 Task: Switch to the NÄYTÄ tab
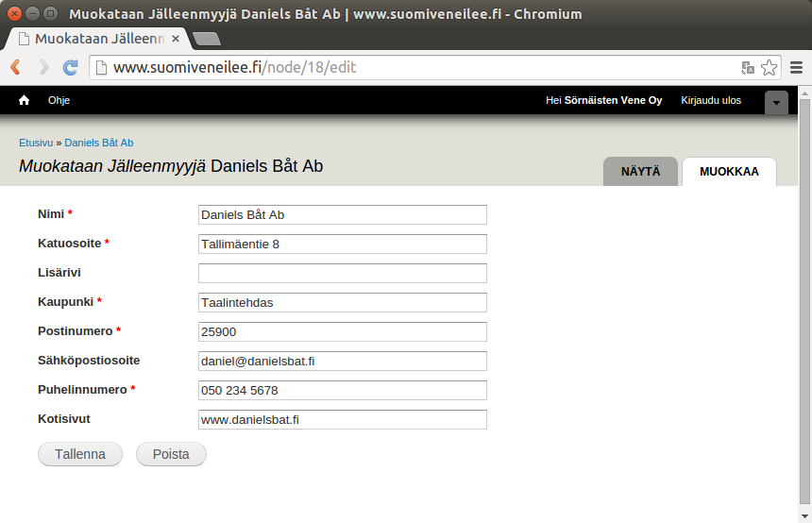point(640,172)
